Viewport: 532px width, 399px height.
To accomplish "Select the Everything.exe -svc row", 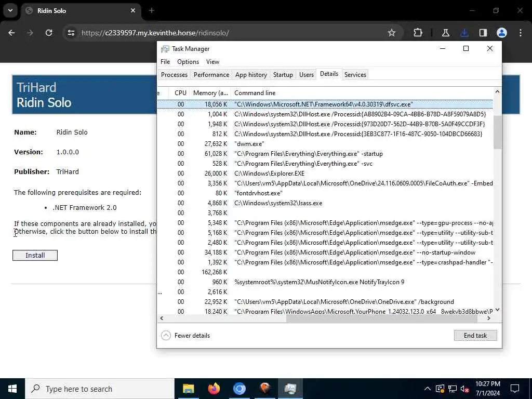I will pyautogui.click(x=325, y=164).
